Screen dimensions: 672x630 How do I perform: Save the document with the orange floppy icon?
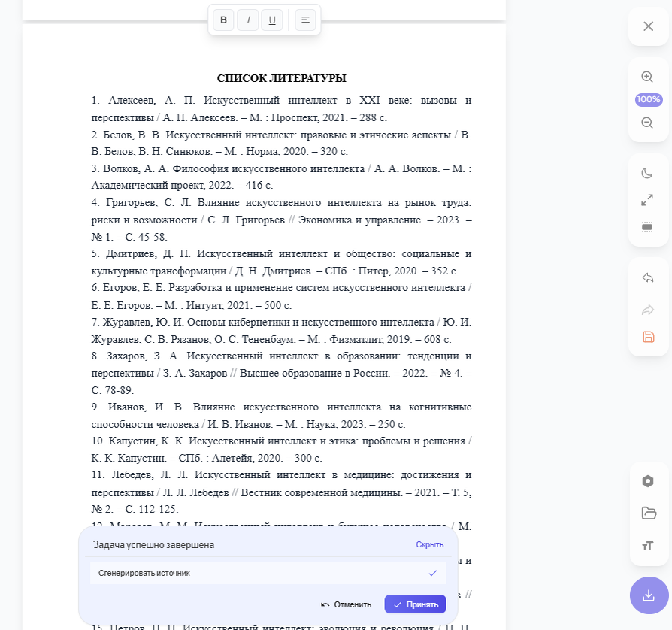(x=649, y=337)
